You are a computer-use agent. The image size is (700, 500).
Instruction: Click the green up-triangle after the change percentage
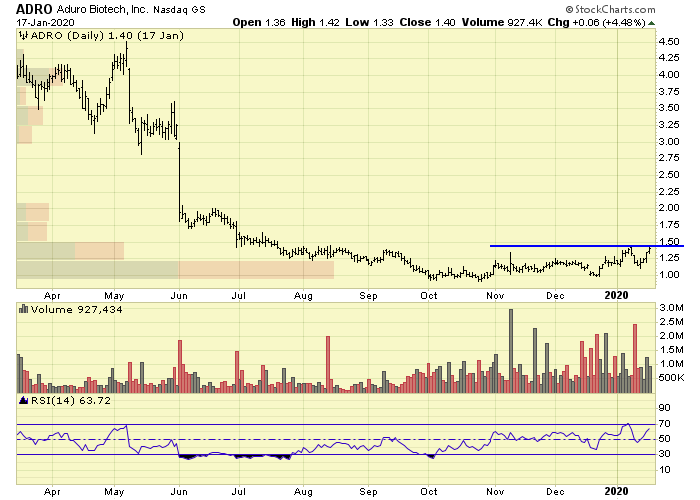coord(651,23)
